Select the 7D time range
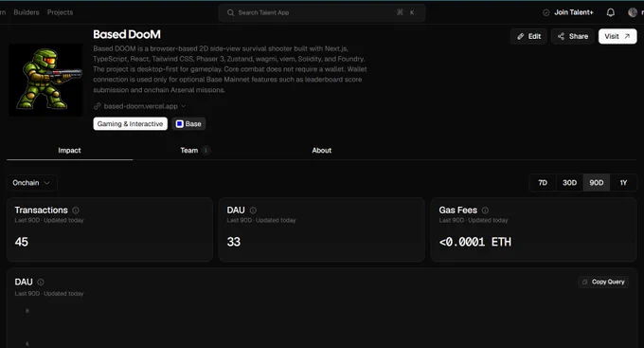The image size is (644, 348). tap(543, 183)
